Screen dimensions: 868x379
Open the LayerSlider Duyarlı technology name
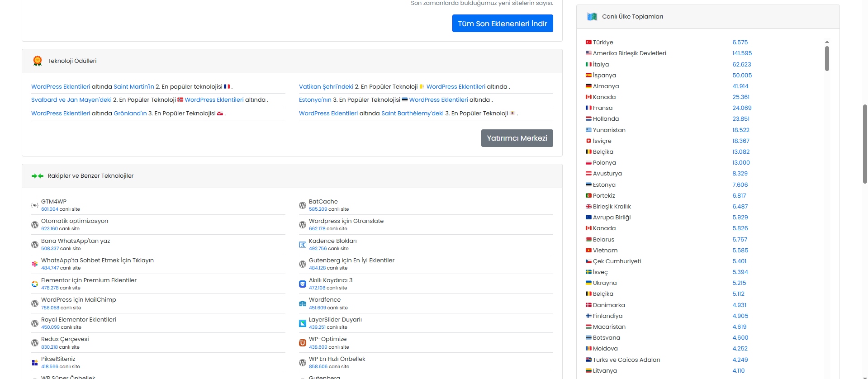(x=336, y=320)
